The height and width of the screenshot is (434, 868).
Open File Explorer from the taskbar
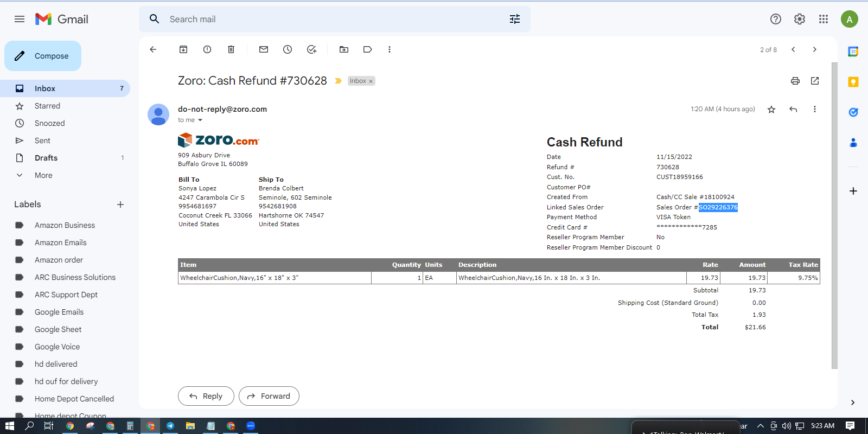[190, 426]
